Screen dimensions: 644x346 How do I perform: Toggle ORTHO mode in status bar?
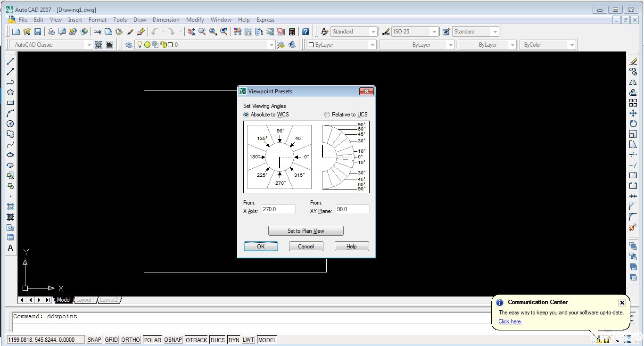tap(131, 340)
